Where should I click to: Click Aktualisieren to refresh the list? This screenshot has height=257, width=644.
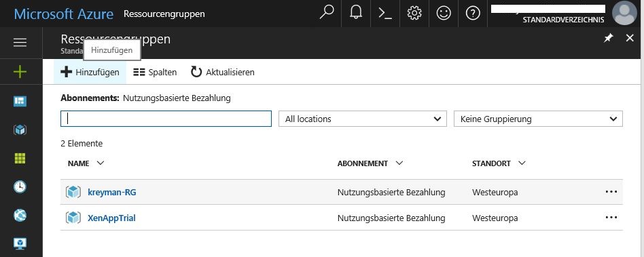[x=223, y=72]
